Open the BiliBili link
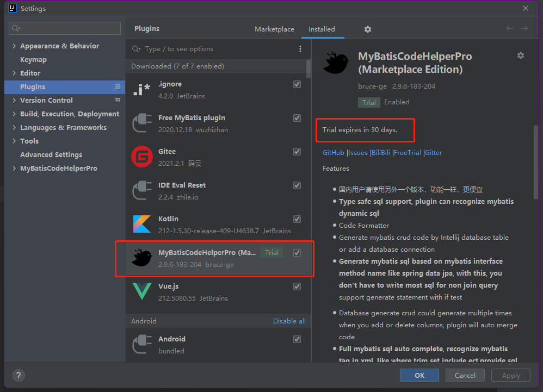This screenshot has height=392, width=543. [x=380, y=153]
